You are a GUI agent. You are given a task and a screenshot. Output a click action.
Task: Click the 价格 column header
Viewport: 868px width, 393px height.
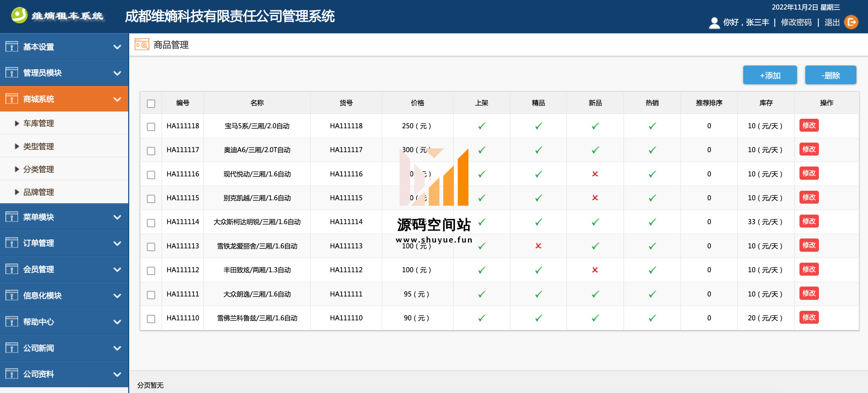(x=417, y=103)
